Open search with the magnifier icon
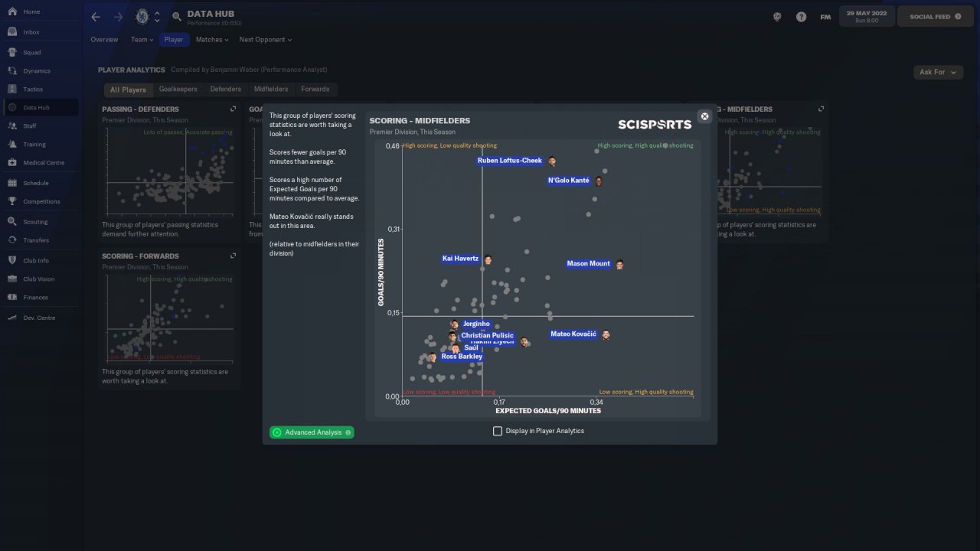 pos(177,17)
